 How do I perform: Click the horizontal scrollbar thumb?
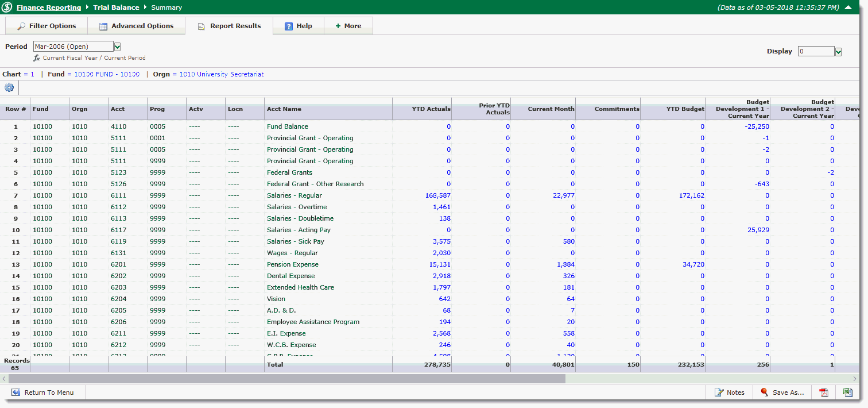287,379
